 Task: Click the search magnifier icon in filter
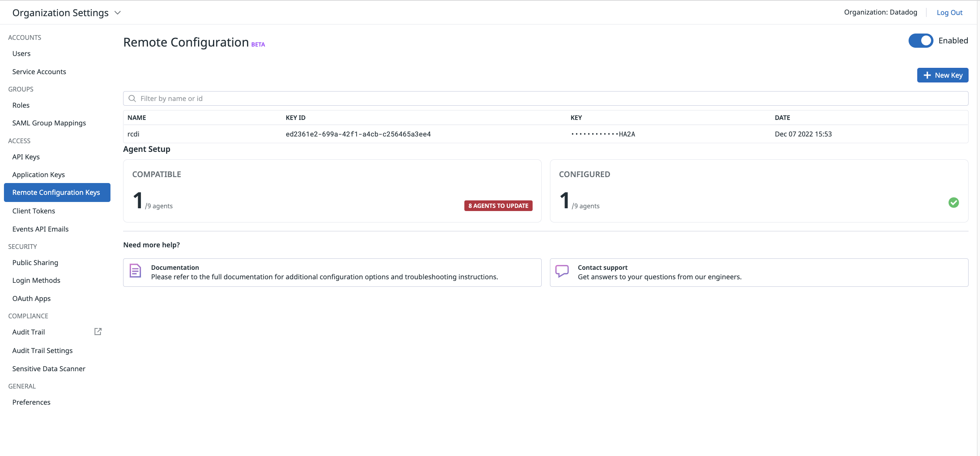pos(133,99)
